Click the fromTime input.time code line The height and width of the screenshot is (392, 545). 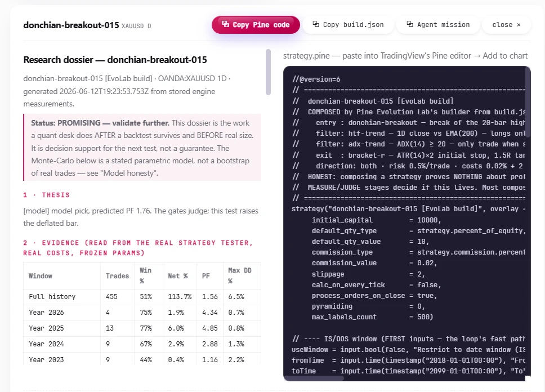tap(408, 360)
